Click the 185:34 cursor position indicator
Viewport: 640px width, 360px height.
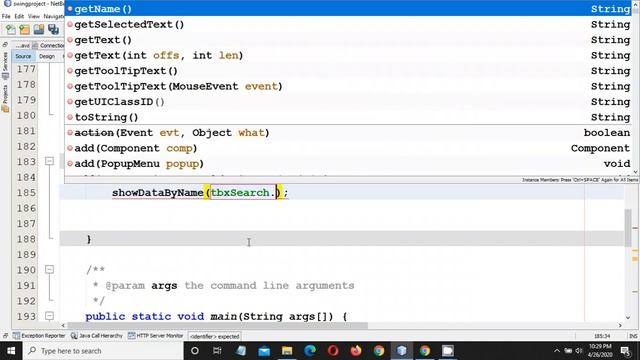click(602, 336)
